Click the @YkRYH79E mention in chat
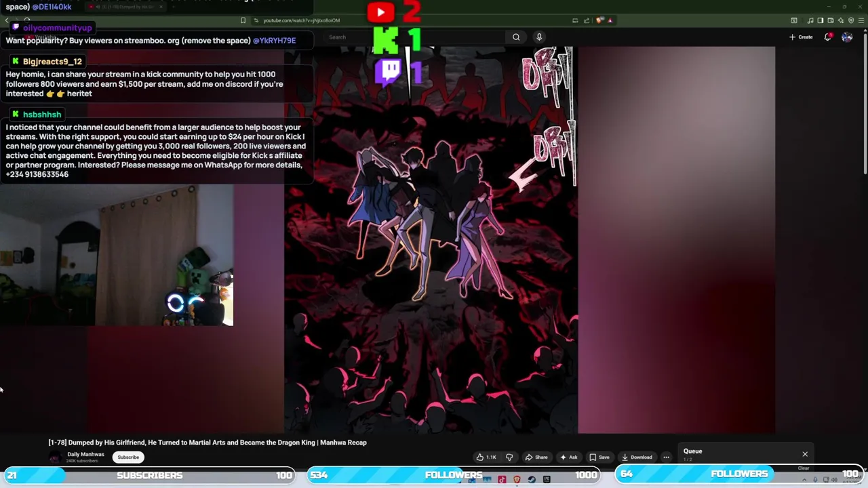The image size is (868, 488). click(274, 41)
